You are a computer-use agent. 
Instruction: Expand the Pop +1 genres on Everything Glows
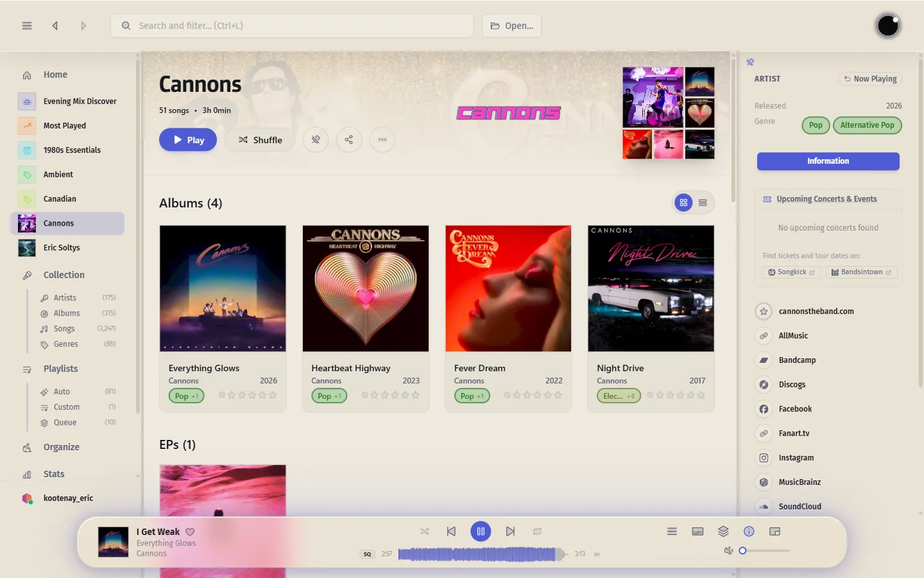point(187,396)
